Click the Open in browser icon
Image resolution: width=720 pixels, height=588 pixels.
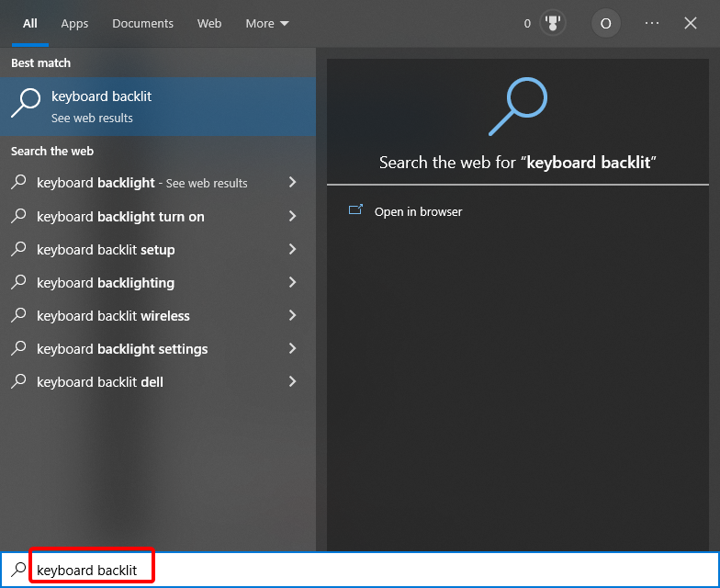tap(355, 210)
